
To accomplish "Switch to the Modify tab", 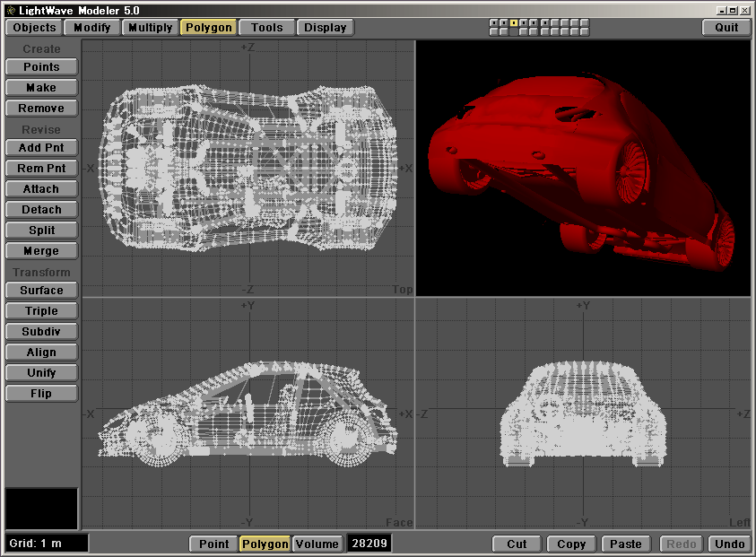I will (x=92, y=27).
